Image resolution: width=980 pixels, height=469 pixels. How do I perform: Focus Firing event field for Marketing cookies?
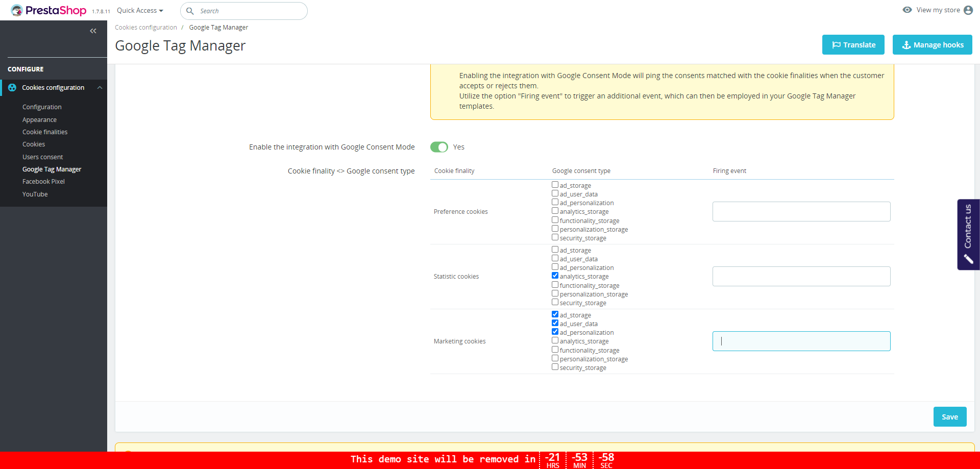coord(801,341)
